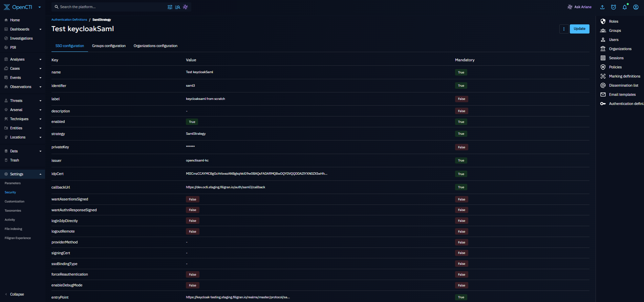The image size is (644, 302).
Task: Click the triggers alarm clock icon
Action: click(614, 7)
